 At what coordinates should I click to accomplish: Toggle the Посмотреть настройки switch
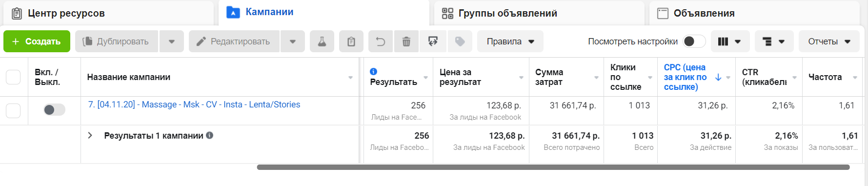pyautogui.click(x=694, y=41)
